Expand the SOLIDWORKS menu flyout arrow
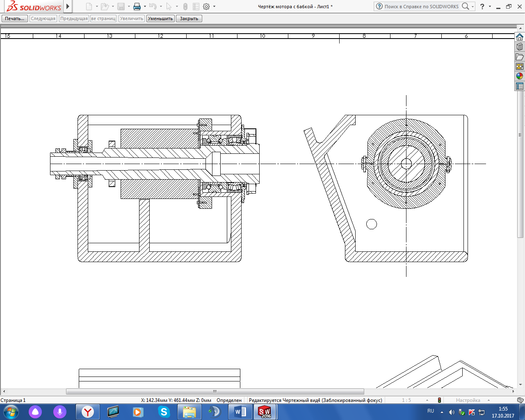The image size is (525, 420). (x=68, y=7)
